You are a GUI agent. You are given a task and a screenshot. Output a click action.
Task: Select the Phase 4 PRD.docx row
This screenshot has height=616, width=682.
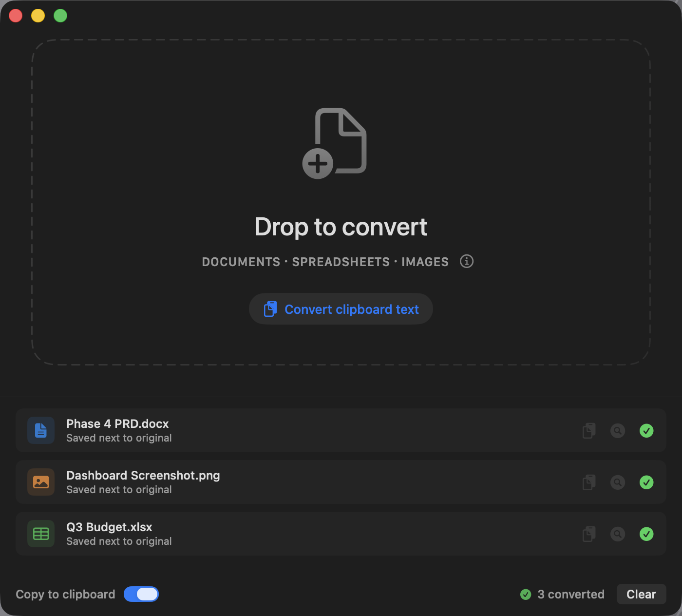pyautogui.click(x=341, y=430)
